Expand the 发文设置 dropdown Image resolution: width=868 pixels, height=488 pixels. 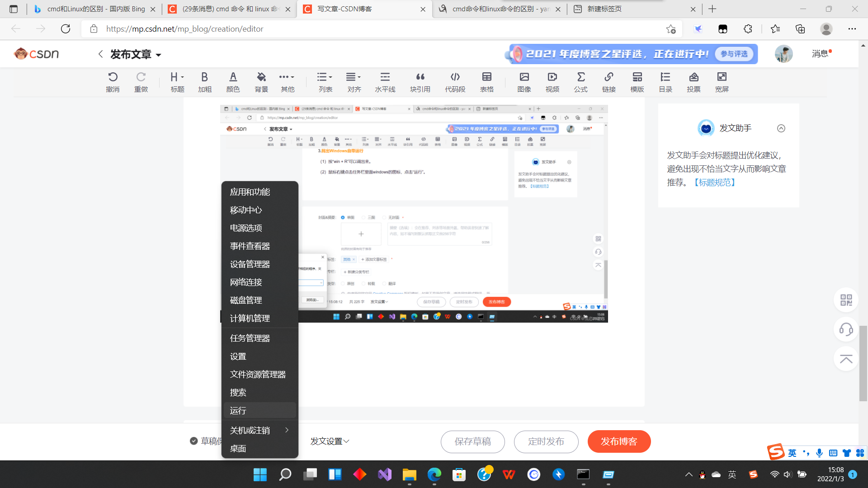click(330, 441)
